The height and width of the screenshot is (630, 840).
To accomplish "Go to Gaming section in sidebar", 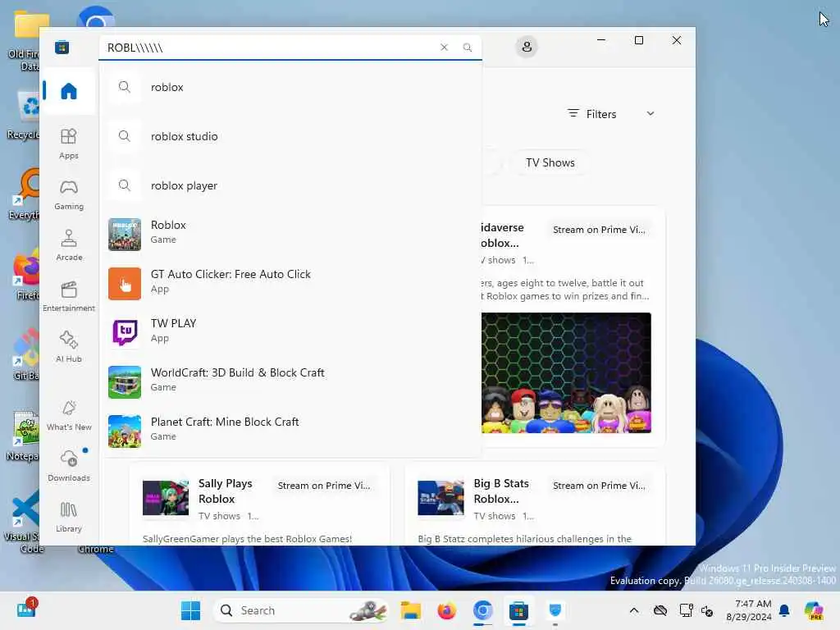I will click(x=69, y=194).
